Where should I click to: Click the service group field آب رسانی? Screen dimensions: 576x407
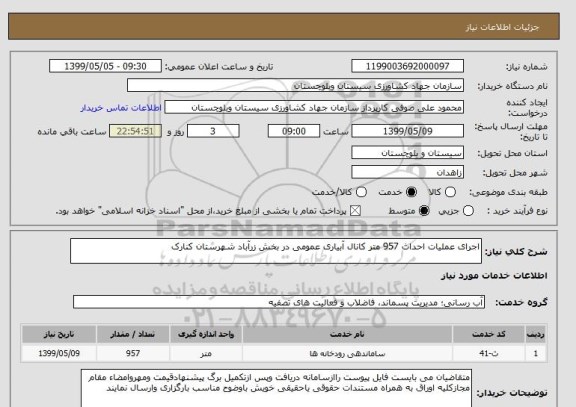pos(279,302)
